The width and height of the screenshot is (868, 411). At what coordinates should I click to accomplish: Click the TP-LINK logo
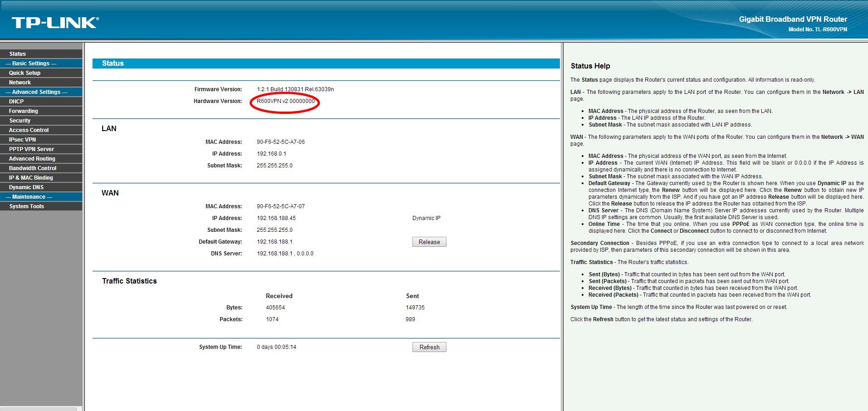click(55, 23)
